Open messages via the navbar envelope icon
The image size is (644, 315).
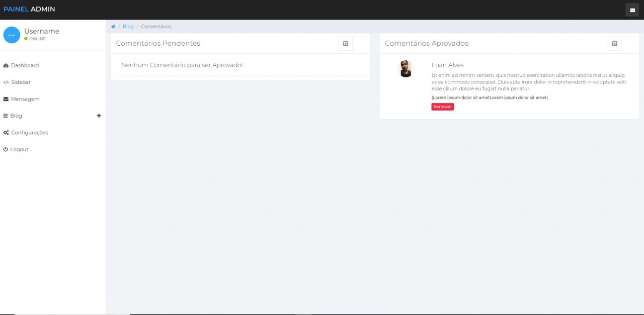point(632,10)
